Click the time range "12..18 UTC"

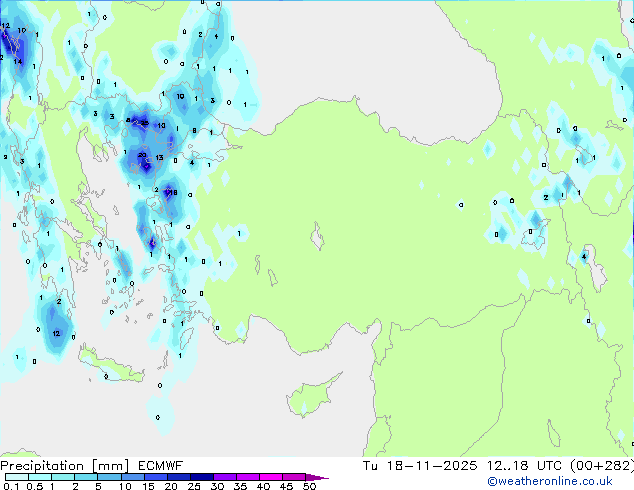pos(524,466)
